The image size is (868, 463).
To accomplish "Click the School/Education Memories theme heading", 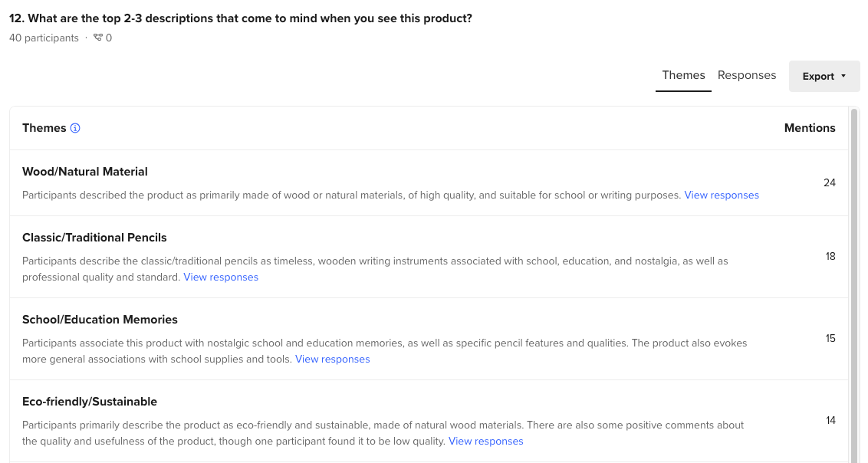I will pyautogui.click(x=98, y=319).
